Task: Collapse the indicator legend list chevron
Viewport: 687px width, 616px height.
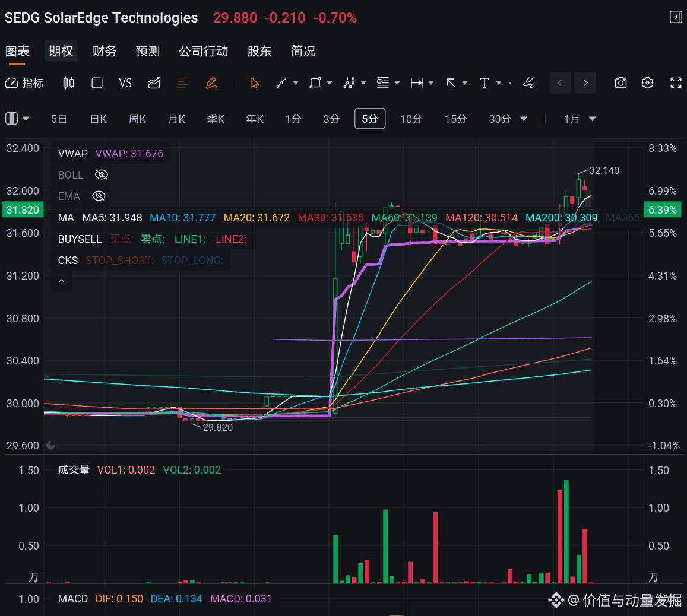Action: [62, 281]
